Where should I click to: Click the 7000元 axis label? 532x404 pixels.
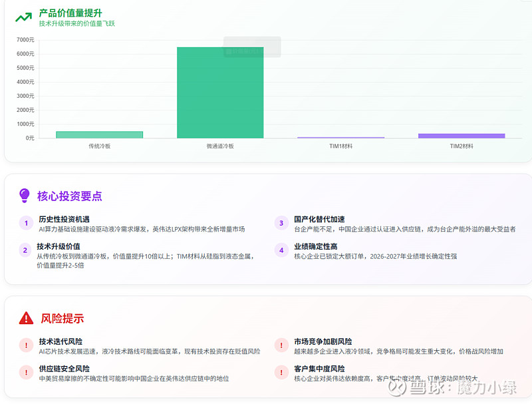click(25, 40)
